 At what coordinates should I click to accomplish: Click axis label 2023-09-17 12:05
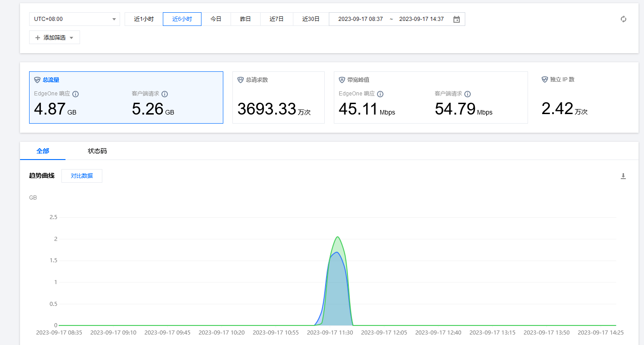pos(384,333)
